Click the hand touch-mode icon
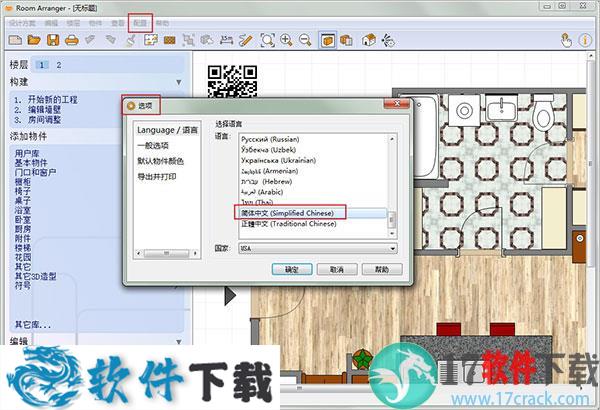The width and height of the screenshot is (600, 410). [566, 40]
